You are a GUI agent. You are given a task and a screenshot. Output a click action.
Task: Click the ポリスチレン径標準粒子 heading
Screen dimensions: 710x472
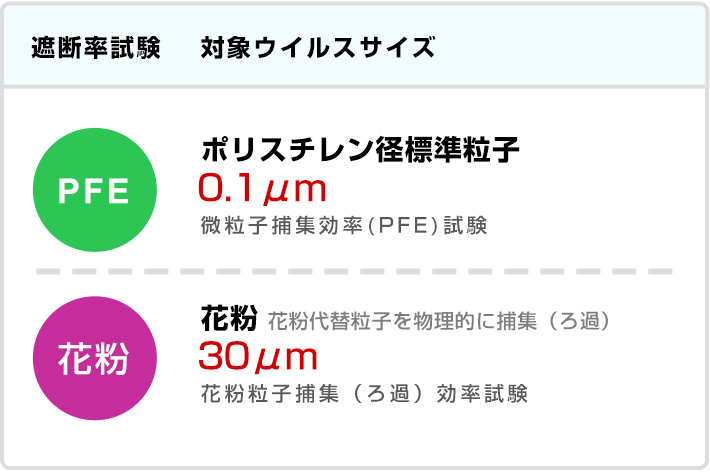(360, 152)
